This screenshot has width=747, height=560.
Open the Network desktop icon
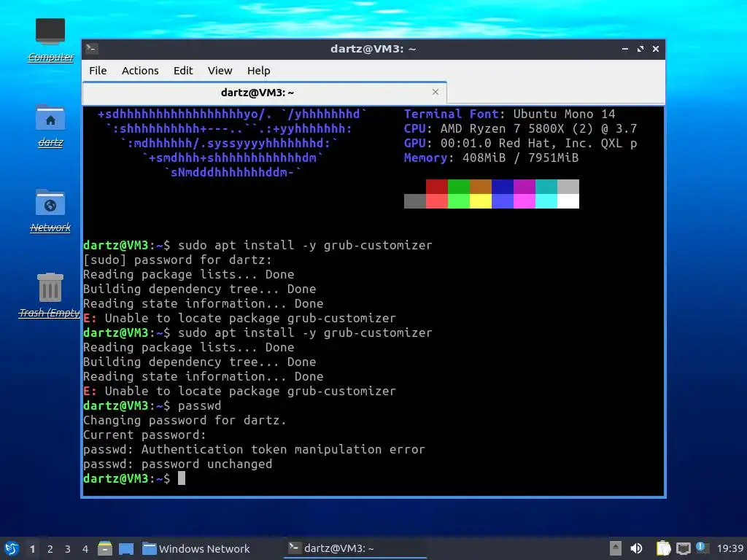click(x=50, y=211)
